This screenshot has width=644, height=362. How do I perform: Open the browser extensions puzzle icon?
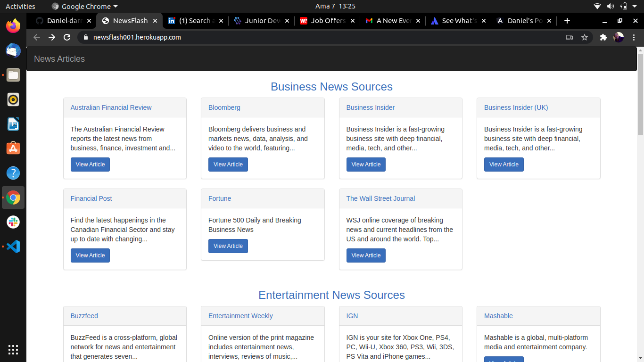(603, 37)
